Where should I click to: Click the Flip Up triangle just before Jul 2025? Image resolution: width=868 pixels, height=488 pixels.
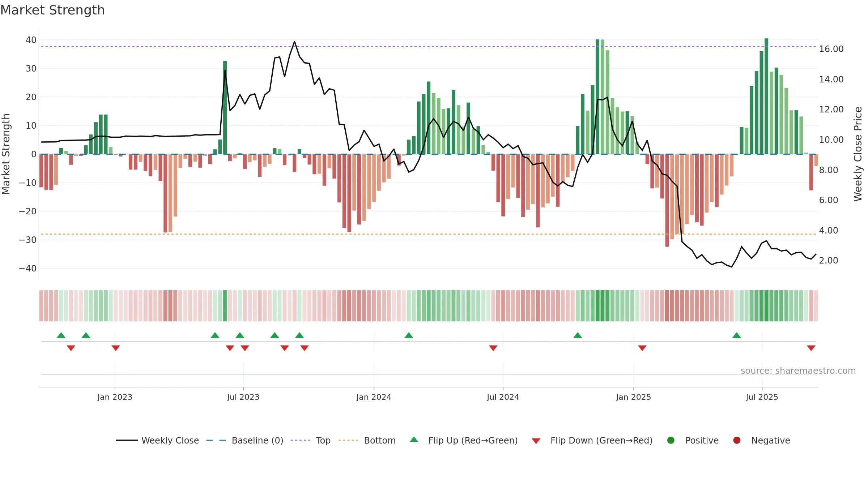pyautogui.click(x=737, y=335)
